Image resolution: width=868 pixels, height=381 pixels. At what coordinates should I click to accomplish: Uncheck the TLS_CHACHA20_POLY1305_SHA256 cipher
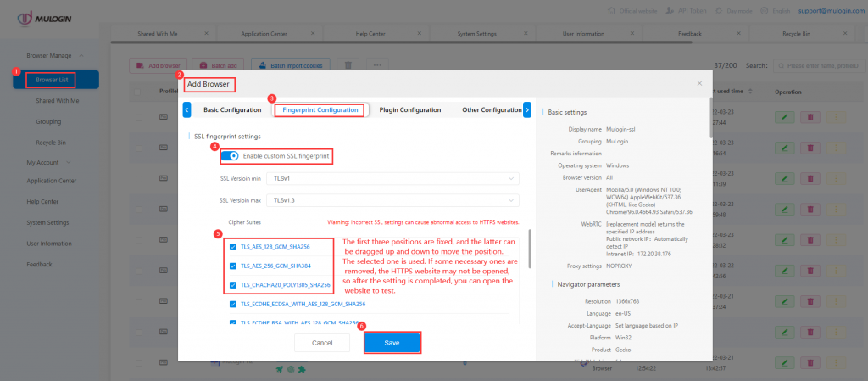pos(233,285)
